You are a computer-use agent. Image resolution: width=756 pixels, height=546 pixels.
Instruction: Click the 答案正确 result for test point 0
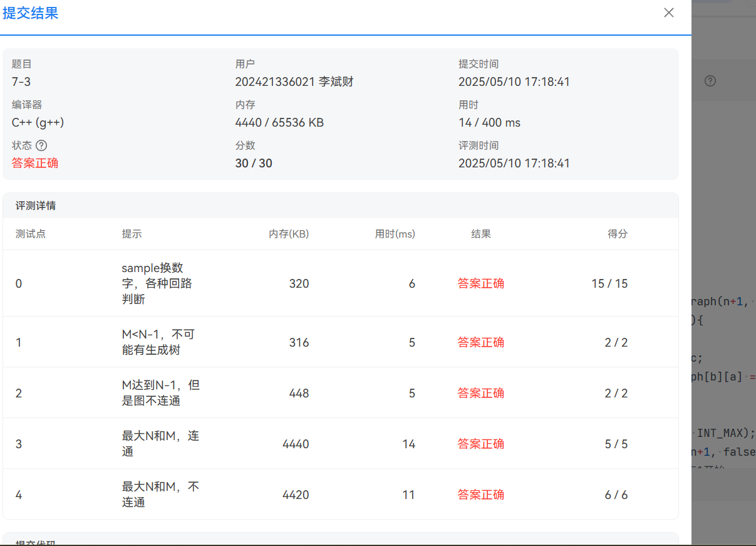pyautogui.click(x=481, y=283)
